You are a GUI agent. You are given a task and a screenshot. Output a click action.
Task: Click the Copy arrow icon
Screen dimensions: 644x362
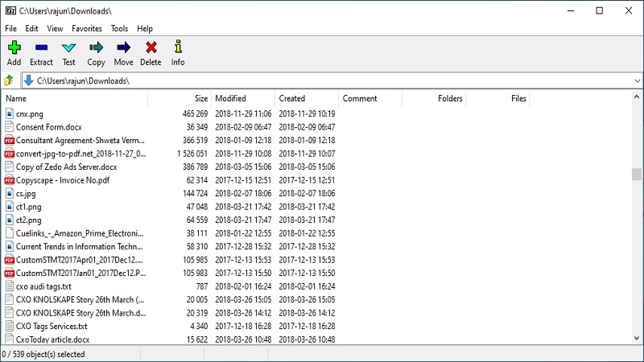96,47
